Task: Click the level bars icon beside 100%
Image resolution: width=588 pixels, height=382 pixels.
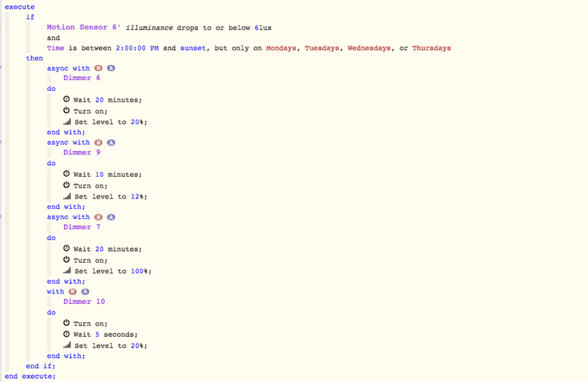Action: click(x=67, y=270)
